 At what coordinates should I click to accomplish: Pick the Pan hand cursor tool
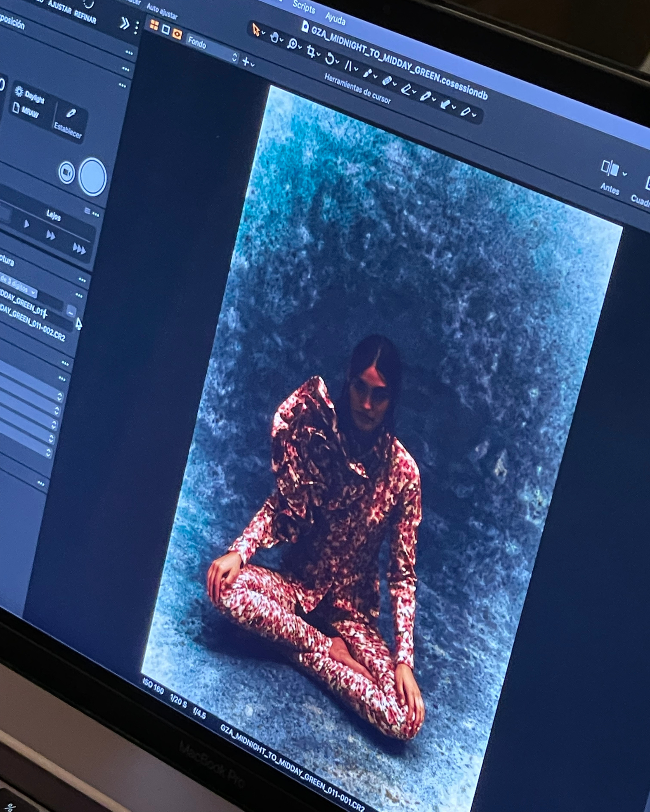coord(274,38)
